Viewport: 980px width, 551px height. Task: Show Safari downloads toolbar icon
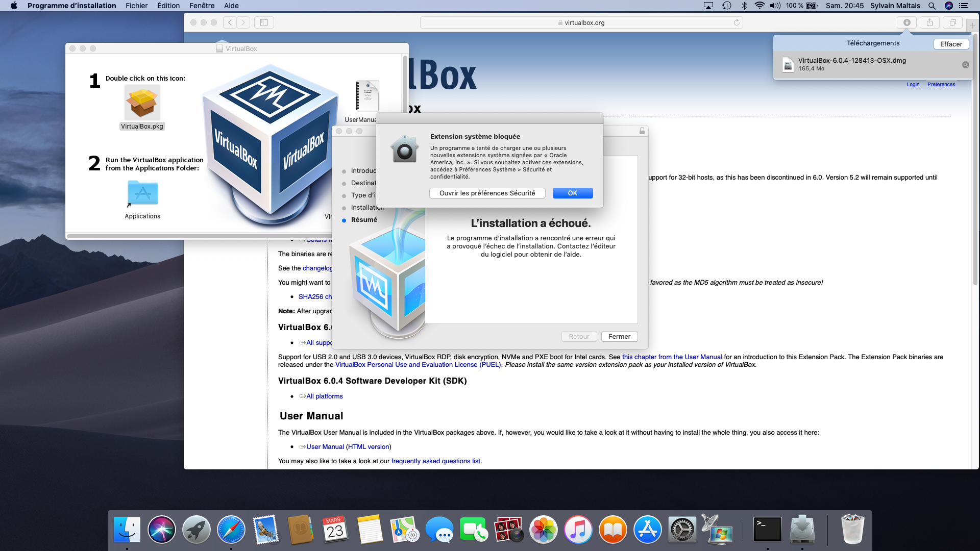(x=906, y=22)
